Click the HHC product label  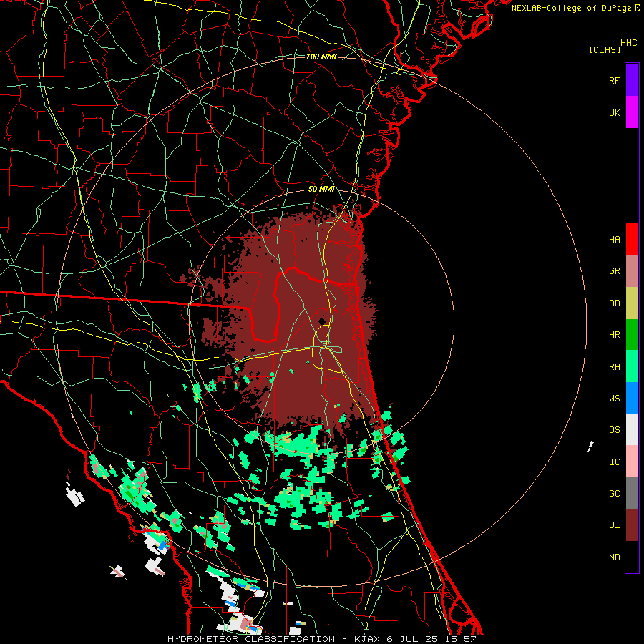(628, 43)
